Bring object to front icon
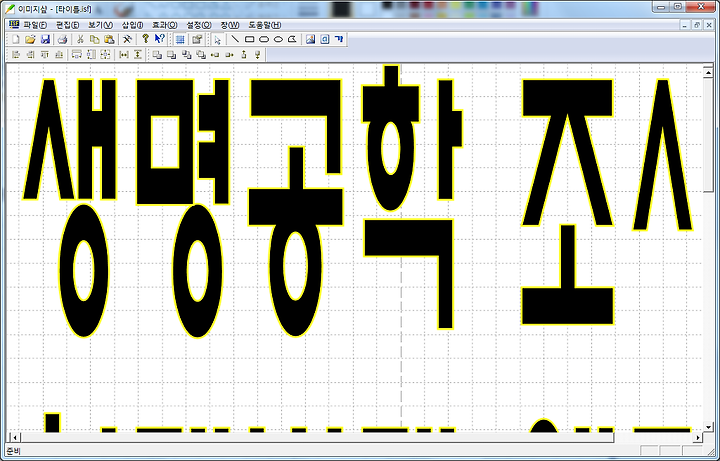Image resolution: width=720 pixels, height=461 pixels. (158, 55)
